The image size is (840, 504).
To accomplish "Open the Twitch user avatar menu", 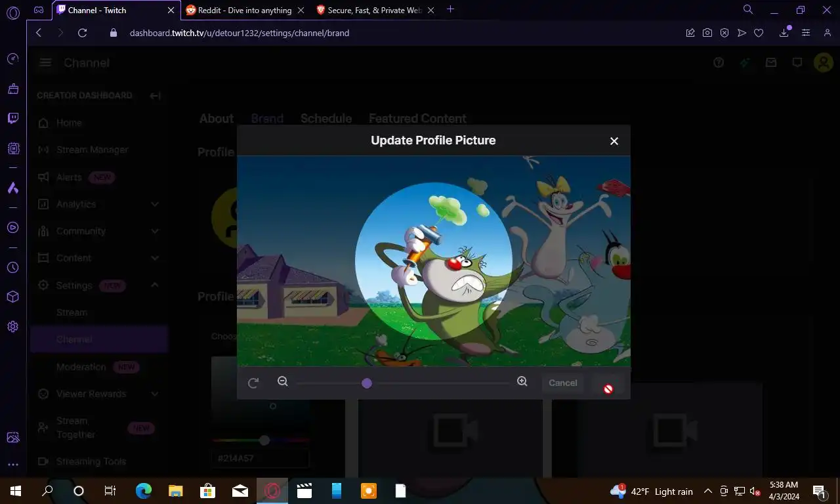I will click(823, 63).
